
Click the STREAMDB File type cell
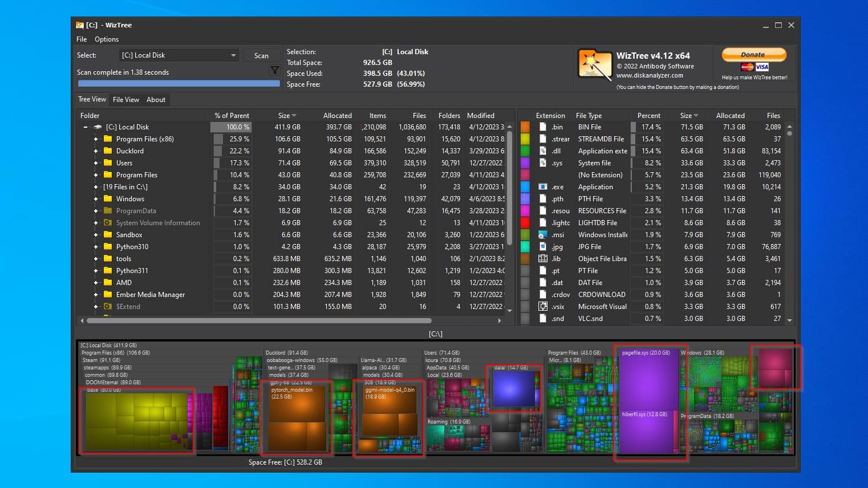point(601,139)
